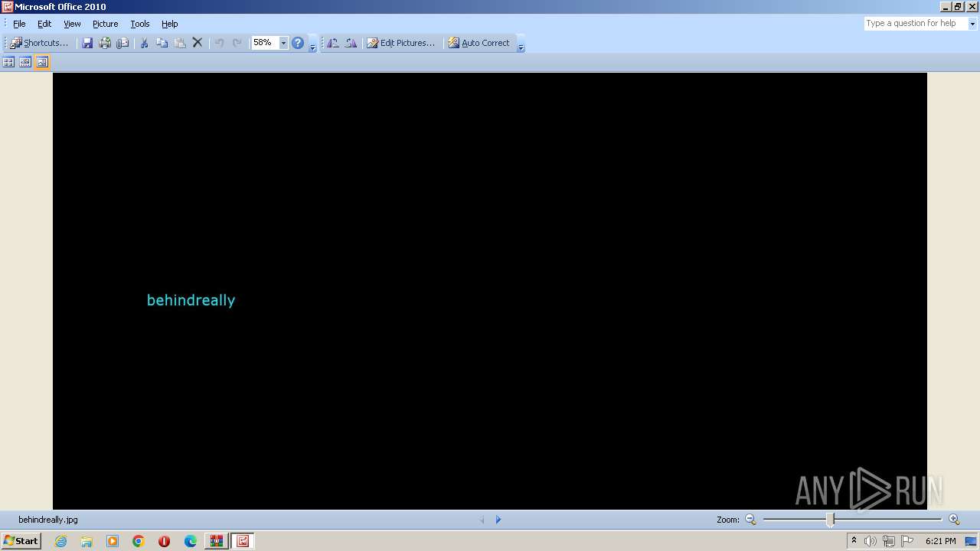Undo the last action

click(x=219, y=43)
